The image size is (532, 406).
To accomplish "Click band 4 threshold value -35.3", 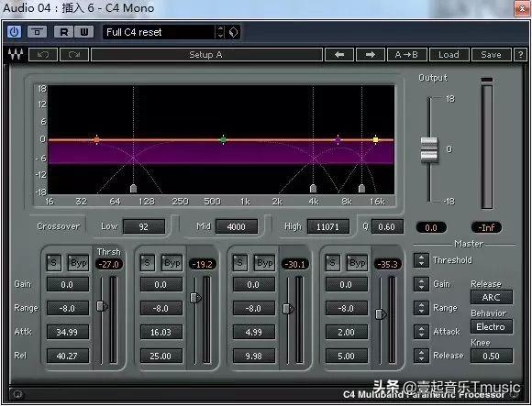I will [388, 264].
